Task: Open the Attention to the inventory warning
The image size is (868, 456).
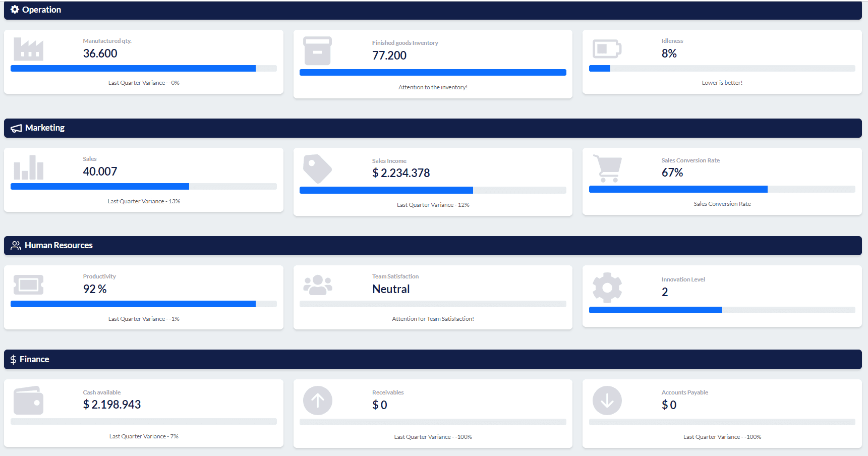Action: coord(433,87)
